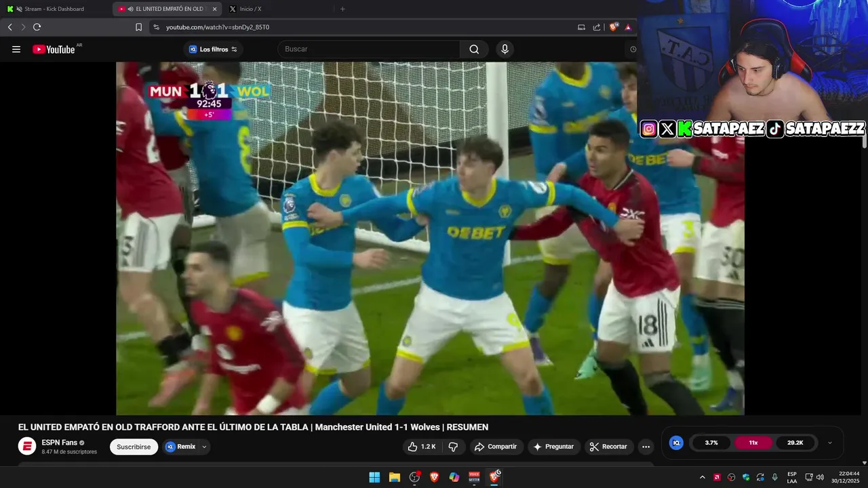The width and height of the screenshot is (868, 488).
Task: Switch to Stream - Kick Dashboard tab
Action: (x=56, y=9)
